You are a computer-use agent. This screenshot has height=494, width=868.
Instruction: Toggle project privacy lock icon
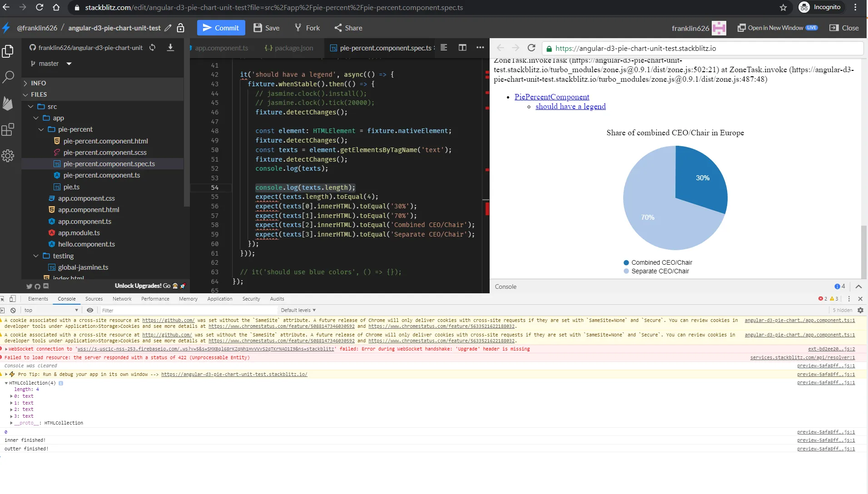(x=180, y=28)
